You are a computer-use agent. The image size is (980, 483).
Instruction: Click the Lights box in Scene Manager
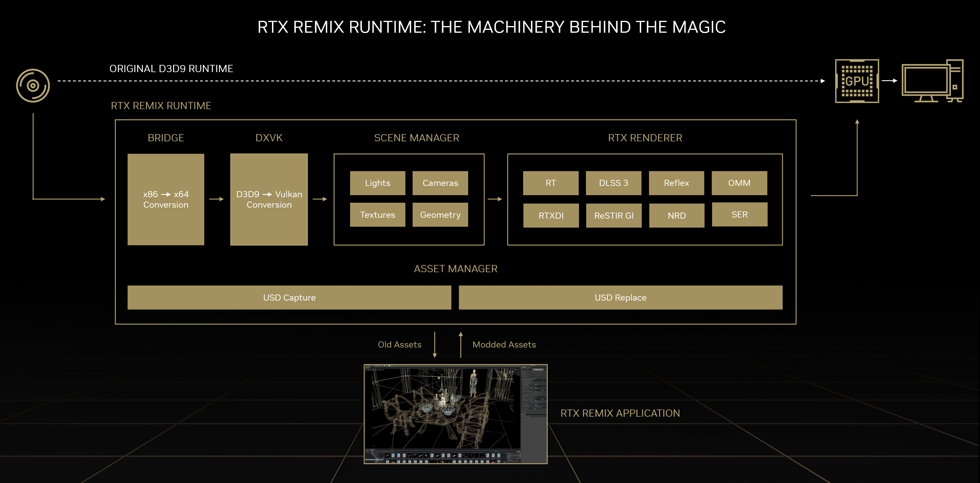coord(377,183)
